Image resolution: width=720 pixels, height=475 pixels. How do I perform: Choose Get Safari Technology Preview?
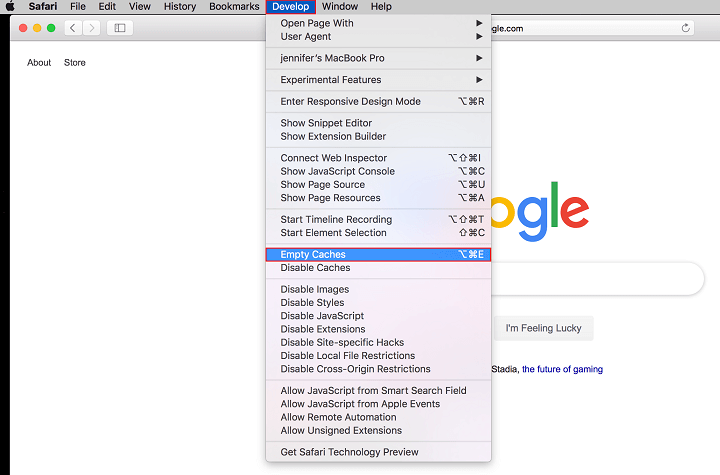[x=378, y=452]
